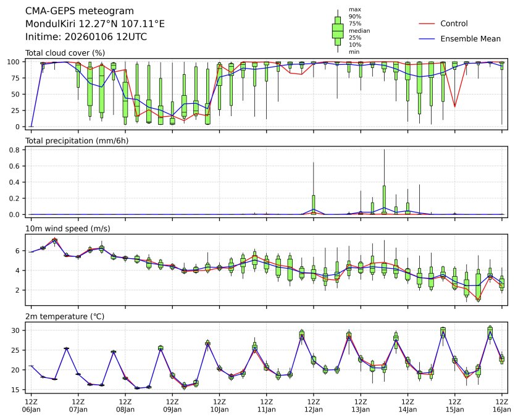Click the "12Z 10Jan" time axis label
This screenshot has height=420, width=518.
219,405
